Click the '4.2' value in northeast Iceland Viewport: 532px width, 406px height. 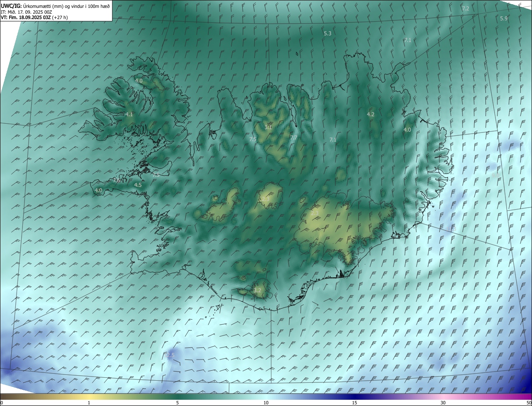point(371,114)
